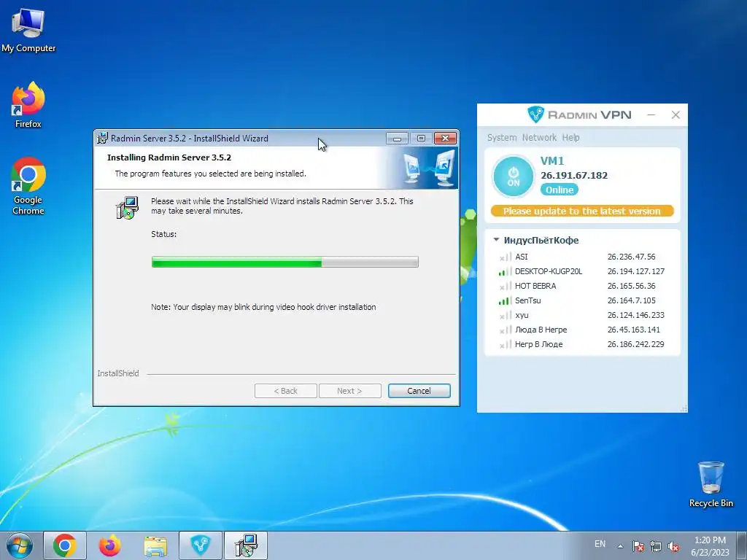Click IP address 26.236.47.56
Viewport: 747px width, 560px height.
tap(631, 257)
